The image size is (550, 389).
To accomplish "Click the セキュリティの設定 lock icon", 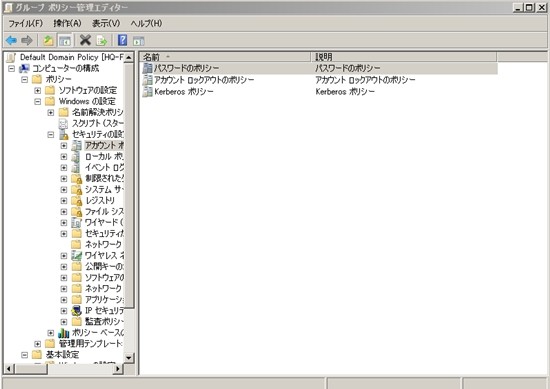I will click(x=63, y=135).
